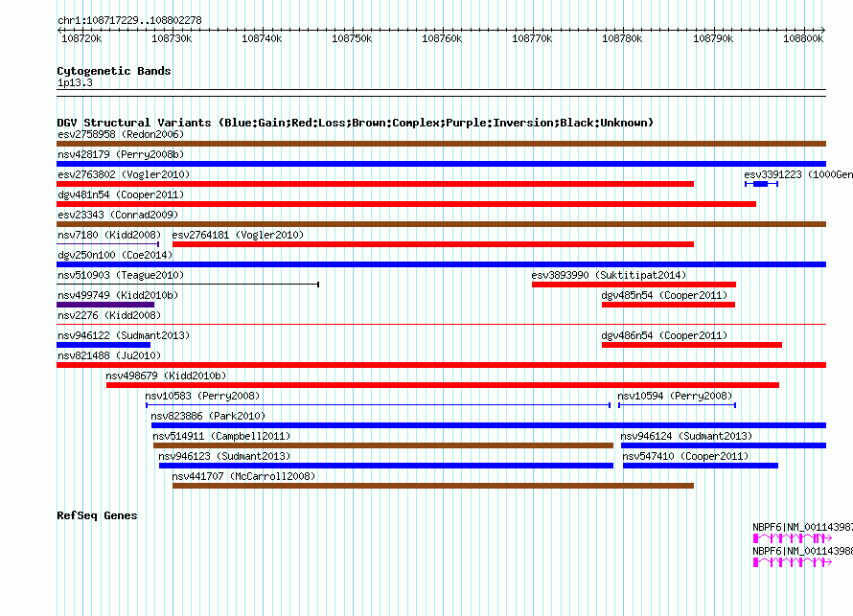Select the brown esv23343 complex bar
Screen dimensions: 853x616
click(x=441, y=224)
